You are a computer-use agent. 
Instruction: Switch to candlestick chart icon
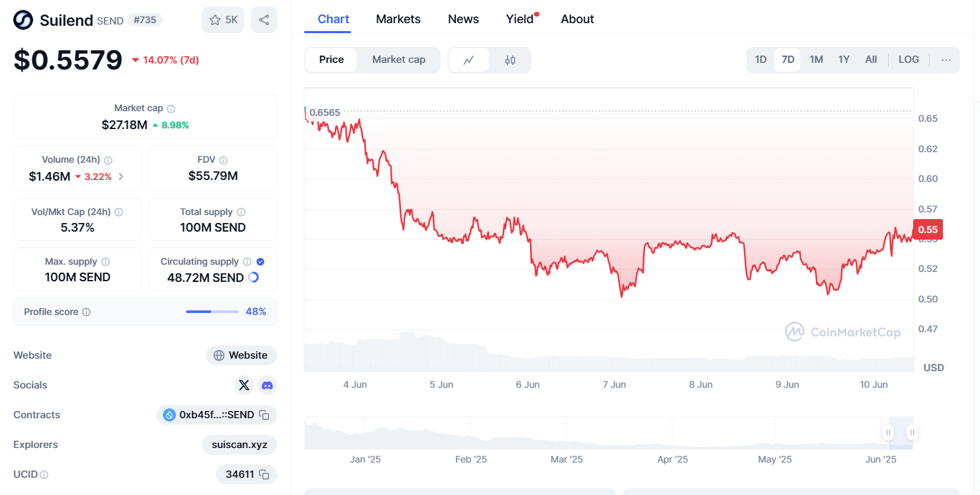click(x=510, y=60)
